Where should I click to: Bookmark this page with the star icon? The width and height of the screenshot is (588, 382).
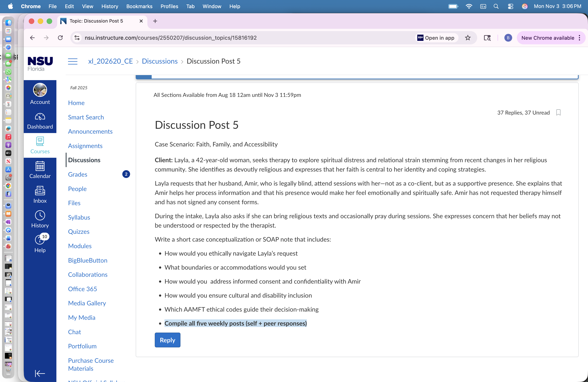468,38
